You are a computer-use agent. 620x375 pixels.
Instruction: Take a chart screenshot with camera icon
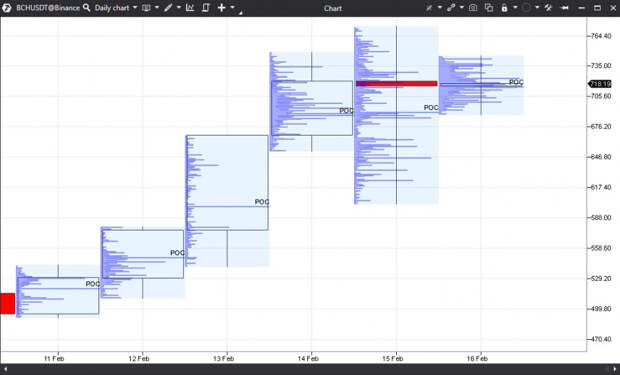(473, 8)
